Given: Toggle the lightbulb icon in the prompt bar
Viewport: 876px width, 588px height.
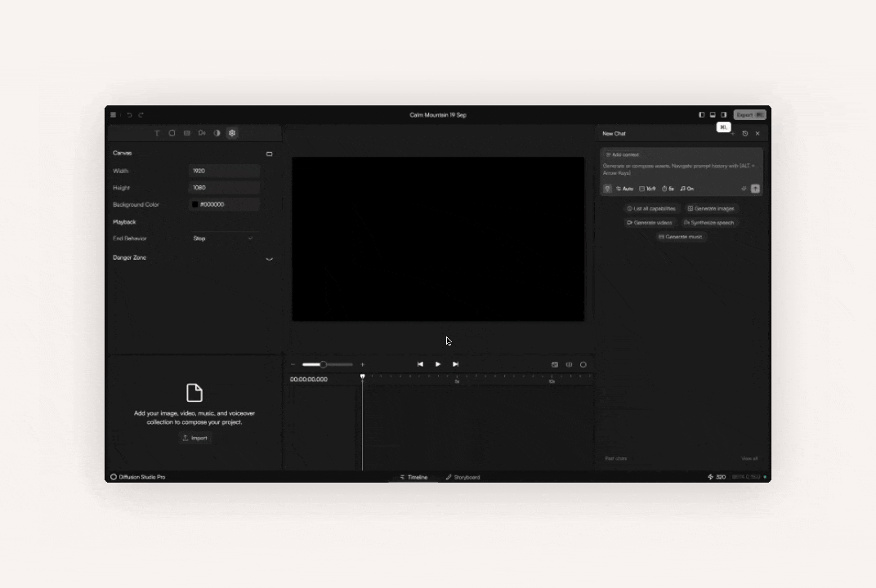Looking at the screenshot, I should pyautogui.click(x=607, y=189).
